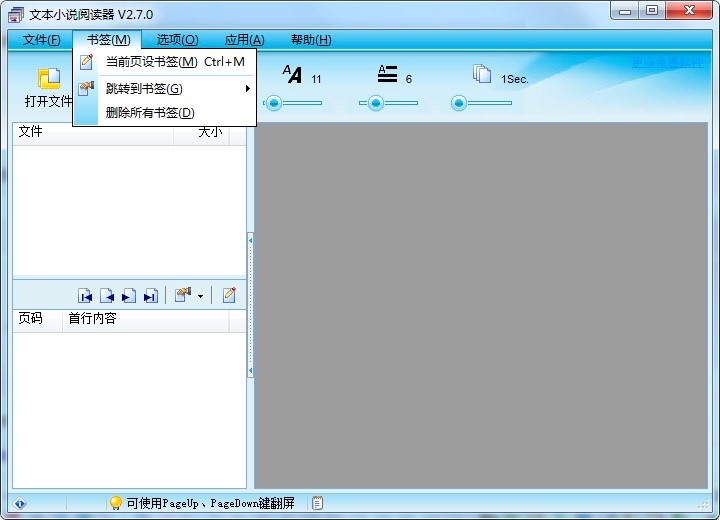Image resolution: width=720 pixels, height=520 pixels.
Task: Click the font size AA icon
Action: pos(292,74)
